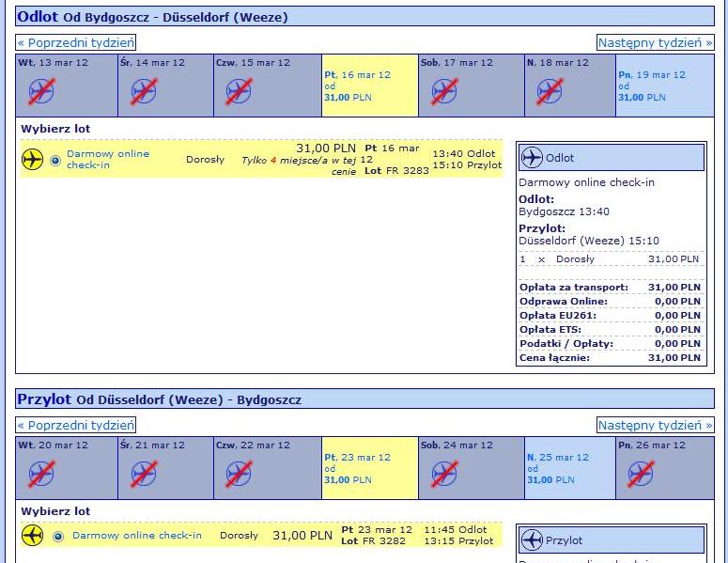The height and width of the screenshot is (563, 728).
Task: Click no-flight icon under Sob, 24 mar 12
Action: click(444, 474)
